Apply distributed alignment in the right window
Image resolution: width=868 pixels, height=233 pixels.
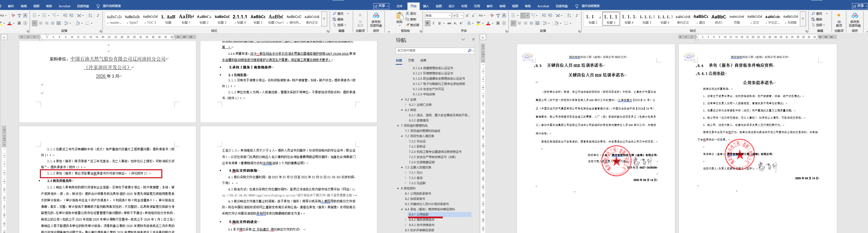pos(537,23)
